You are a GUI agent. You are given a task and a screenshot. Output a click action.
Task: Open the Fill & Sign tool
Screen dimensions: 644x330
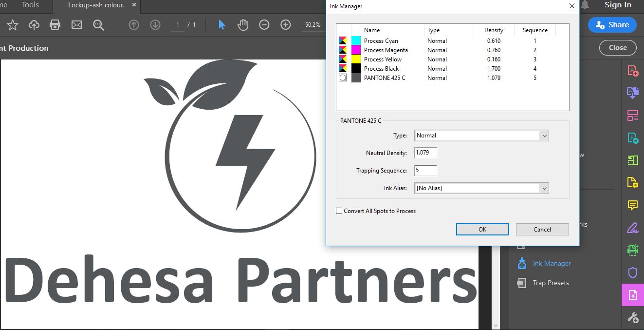click(x=633, y=227)
